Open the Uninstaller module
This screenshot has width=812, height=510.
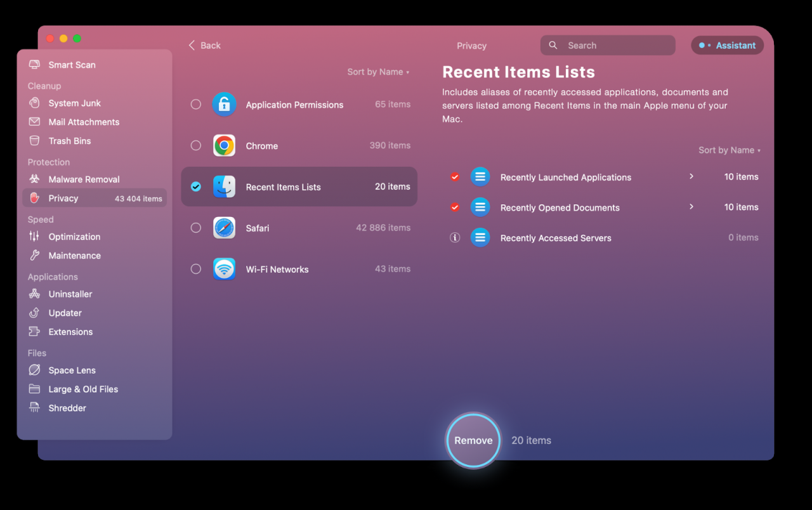tap(95, 294)
